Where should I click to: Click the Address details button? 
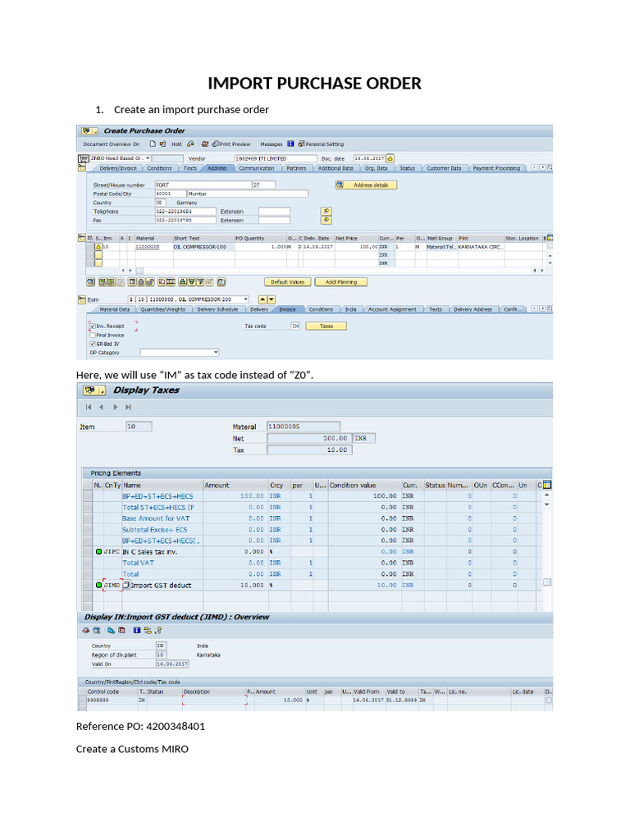click(x=367, y=185)
